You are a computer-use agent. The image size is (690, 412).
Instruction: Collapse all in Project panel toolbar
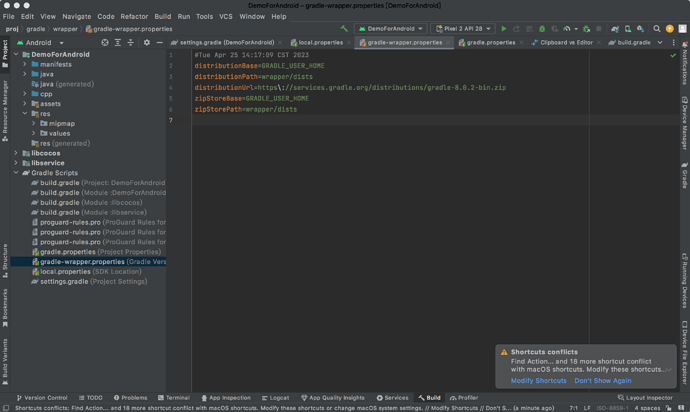click(x=131, y=43)
